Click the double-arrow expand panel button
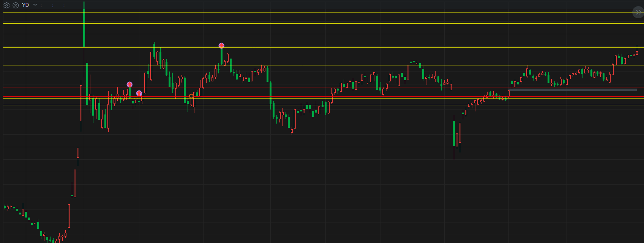The width and height of the screenshot is (644, 243). click(638, 13)
